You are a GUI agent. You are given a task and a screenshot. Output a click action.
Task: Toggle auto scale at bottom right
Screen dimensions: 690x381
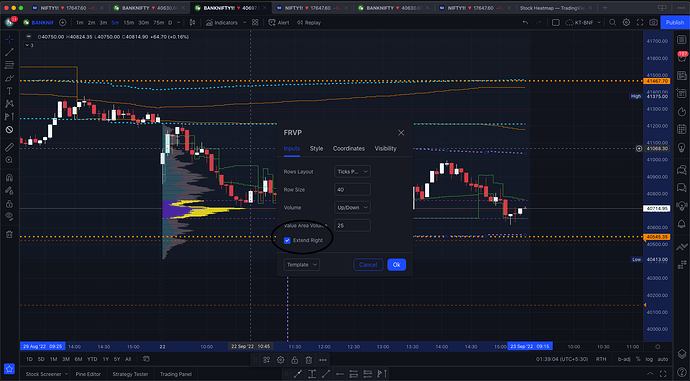click(663, 359)
